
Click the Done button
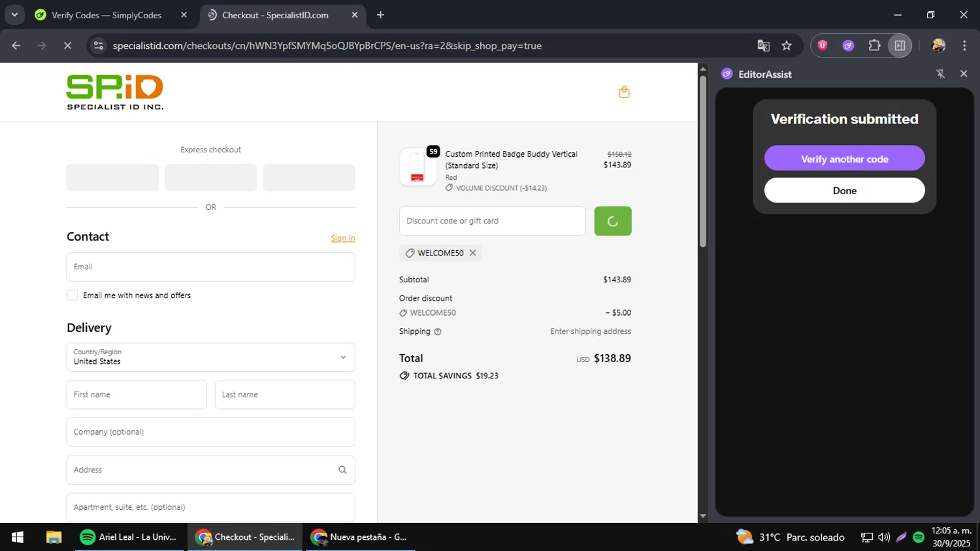point(845,191)
